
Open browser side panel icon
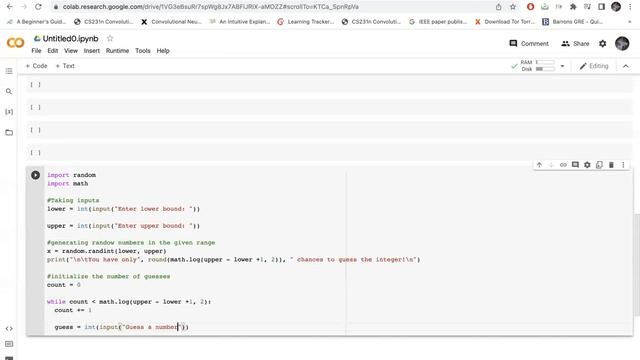pyautogui.click(x=601, y=7)
